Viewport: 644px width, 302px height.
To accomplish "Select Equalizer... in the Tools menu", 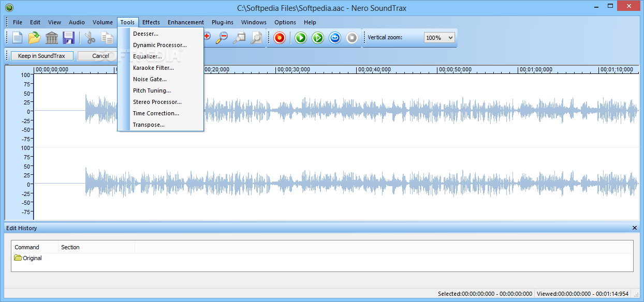I will point(160,56).
